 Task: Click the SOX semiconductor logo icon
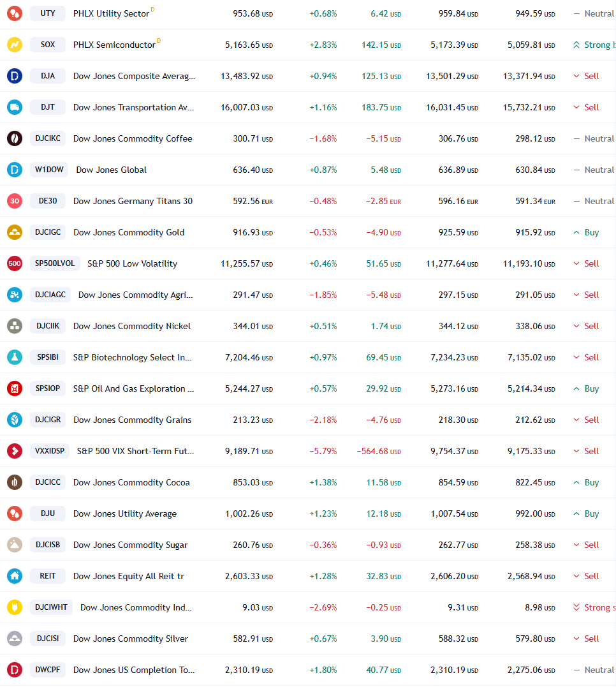click(x=15, y=45)
